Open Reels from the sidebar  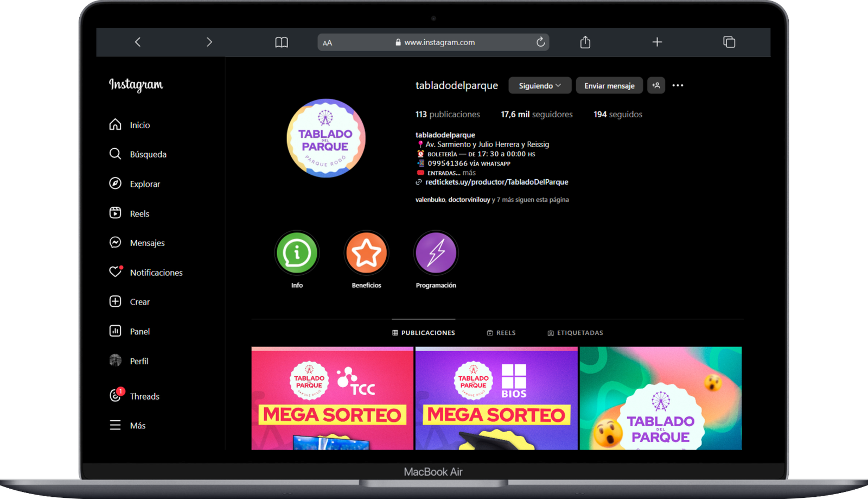(115, 213)
